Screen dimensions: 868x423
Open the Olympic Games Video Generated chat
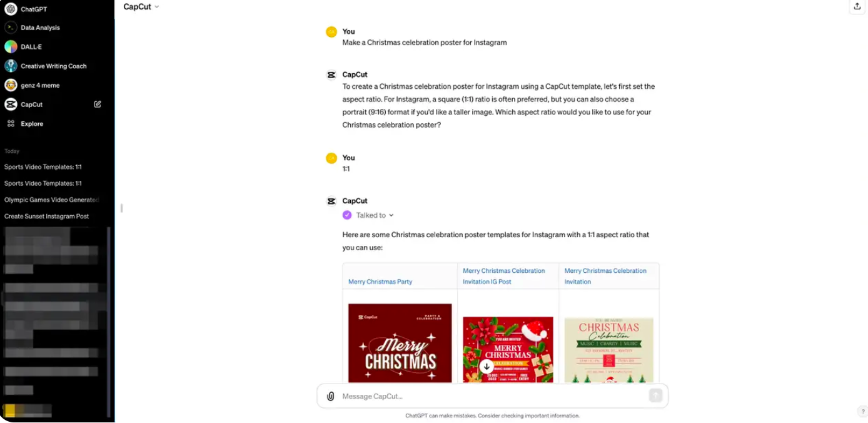(52, 200)
